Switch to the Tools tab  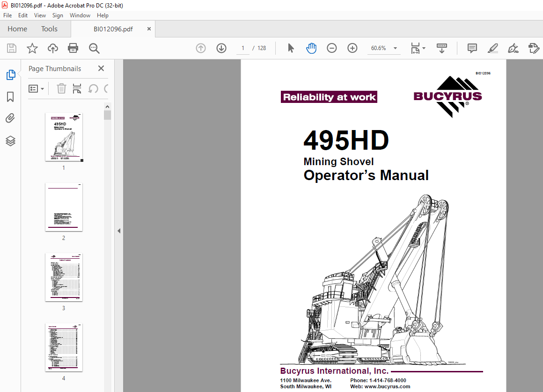[49, 29]
